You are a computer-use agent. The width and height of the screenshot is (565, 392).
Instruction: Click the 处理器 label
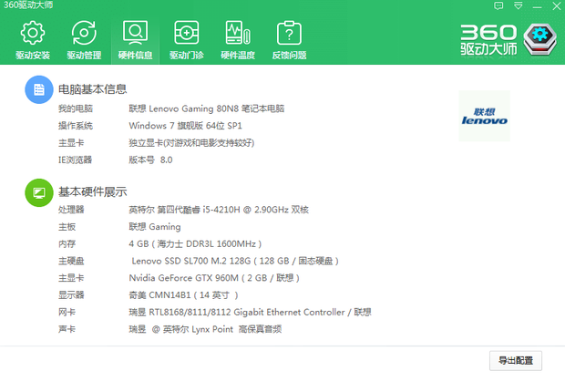(x=71, y=210)
